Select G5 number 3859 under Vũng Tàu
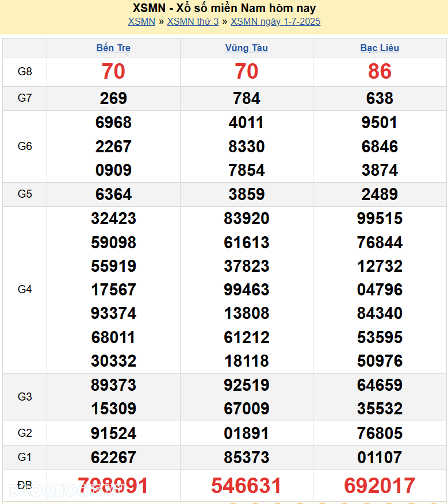Image resolution: width=448 pixels, height=504 pixels. 247,194
